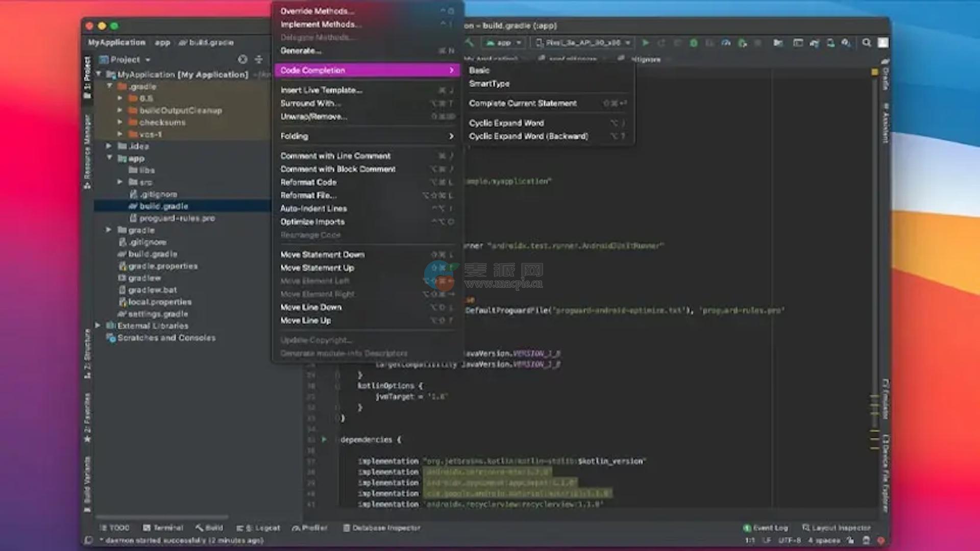
Task: Open the AVD Manager icon
Action: coord(830,43)
